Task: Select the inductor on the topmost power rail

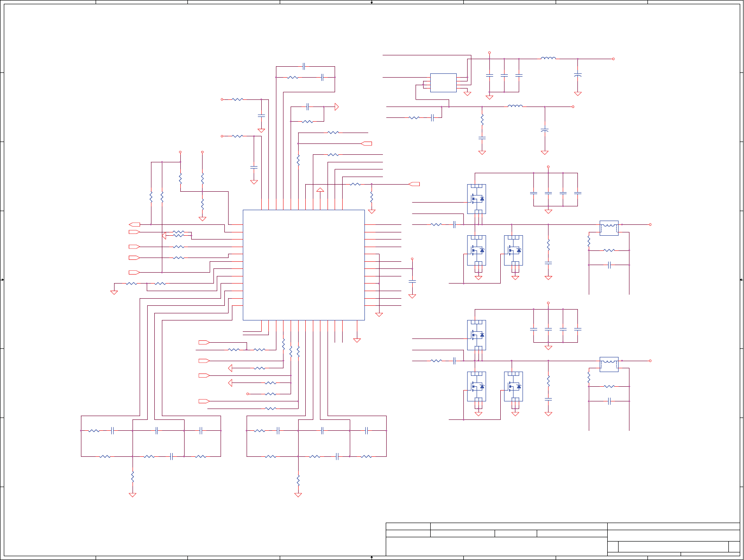Action: coord(548,58)
